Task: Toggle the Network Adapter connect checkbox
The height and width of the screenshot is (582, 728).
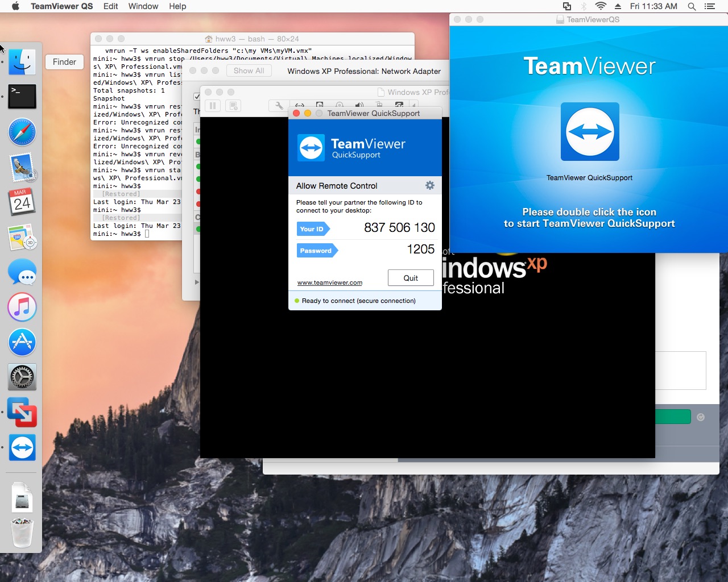Action: click(x=197, y=96)
